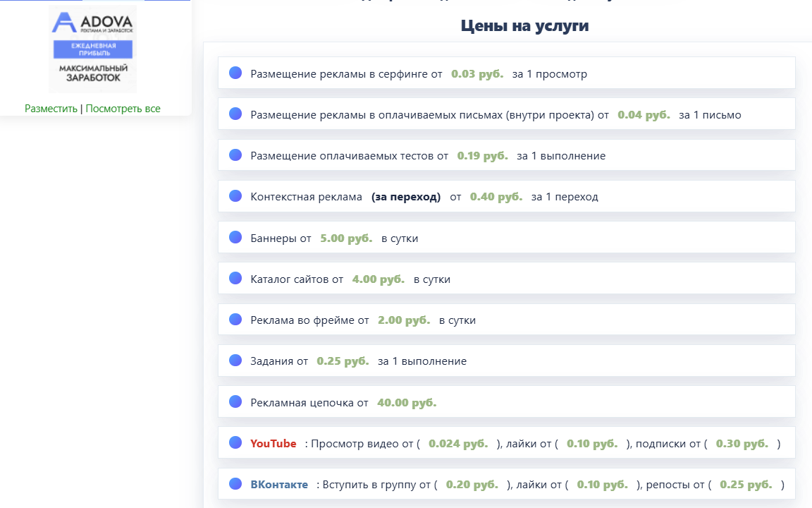
Task: Click the blue bullet beside Рекламная цепочка row
Action: click(x=236, y=401)
